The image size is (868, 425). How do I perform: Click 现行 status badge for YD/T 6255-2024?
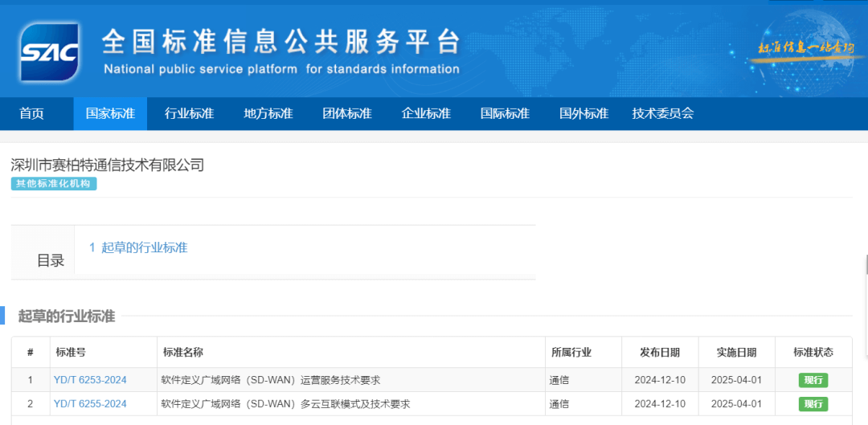[813, 403]
